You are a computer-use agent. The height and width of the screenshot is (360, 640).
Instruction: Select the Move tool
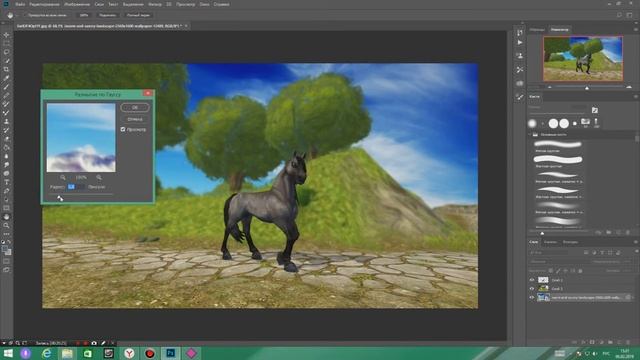[6, 35]
